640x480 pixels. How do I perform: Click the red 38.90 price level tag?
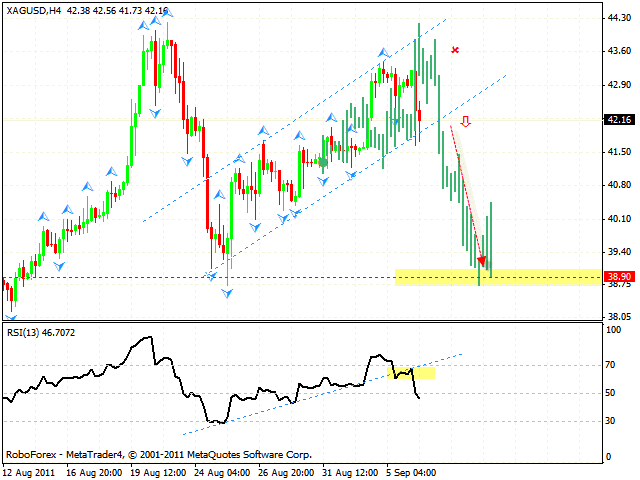[x=620, y=274]
